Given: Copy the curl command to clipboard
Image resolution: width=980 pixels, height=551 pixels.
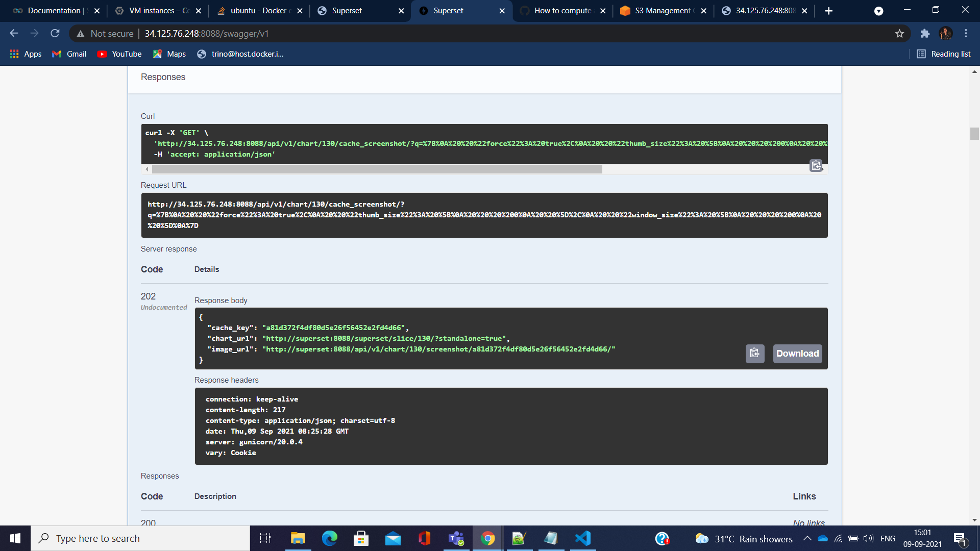Looking at the screenshot, I should (816, 165).
